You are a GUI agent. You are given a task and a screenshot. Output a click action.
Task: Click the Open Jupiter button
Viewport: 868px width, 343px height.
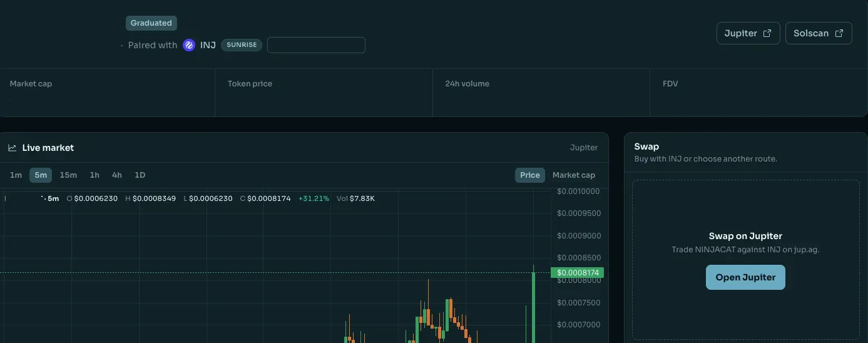[x=745, y=277]
